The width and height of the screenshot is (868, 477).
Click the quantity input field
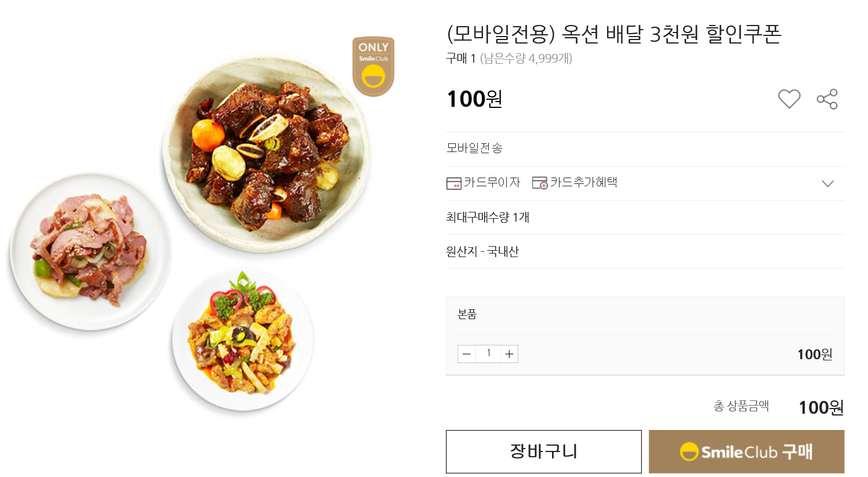(x=488, y=353)
